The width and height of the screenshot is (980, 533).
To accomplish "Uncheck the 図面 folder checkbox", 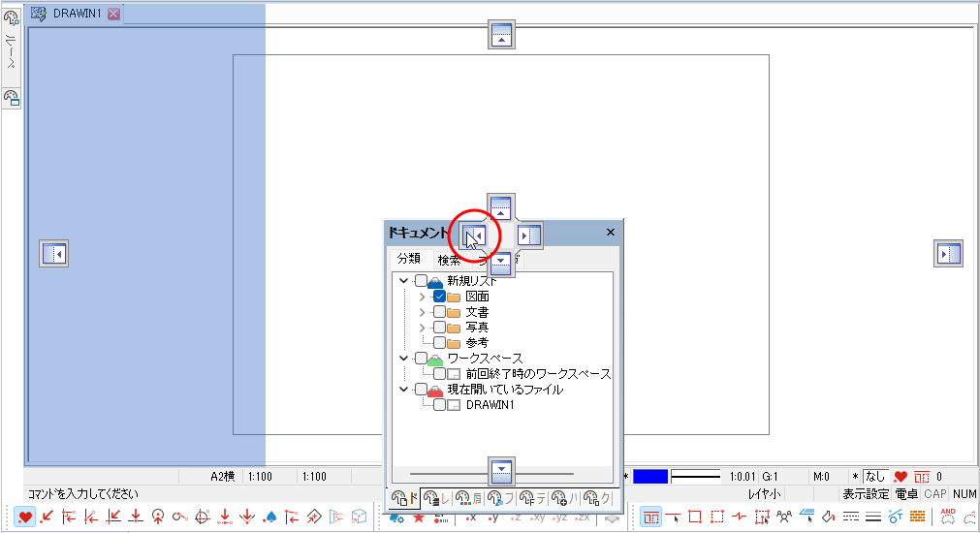I will [x=439, y=297].
